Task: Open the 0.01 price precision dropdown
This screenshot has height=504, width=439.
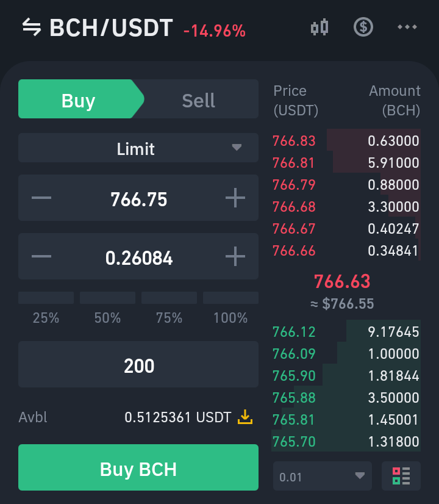Action: click(x=323, y=476)
